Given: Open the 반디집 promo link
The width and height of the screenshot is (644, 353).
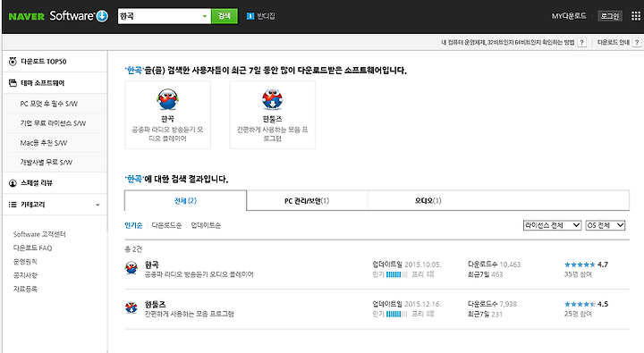Looking at the screenshot, I should 266,16.
